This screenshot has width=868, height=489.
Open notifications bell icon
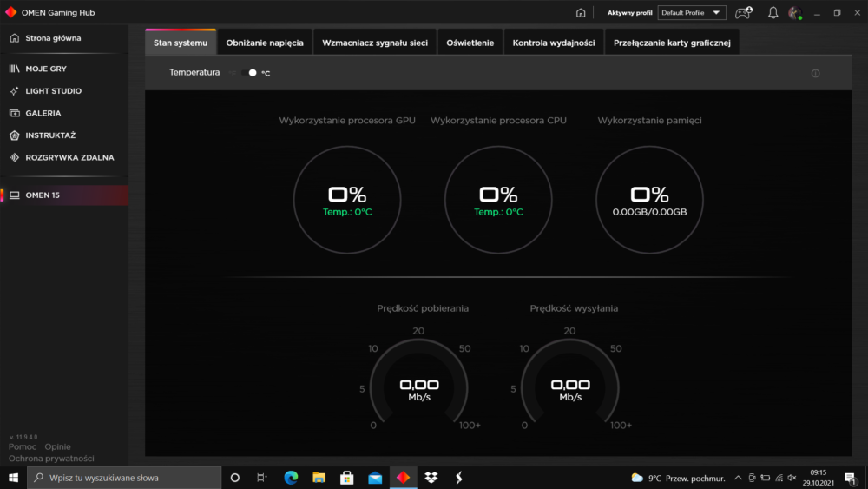773,12
